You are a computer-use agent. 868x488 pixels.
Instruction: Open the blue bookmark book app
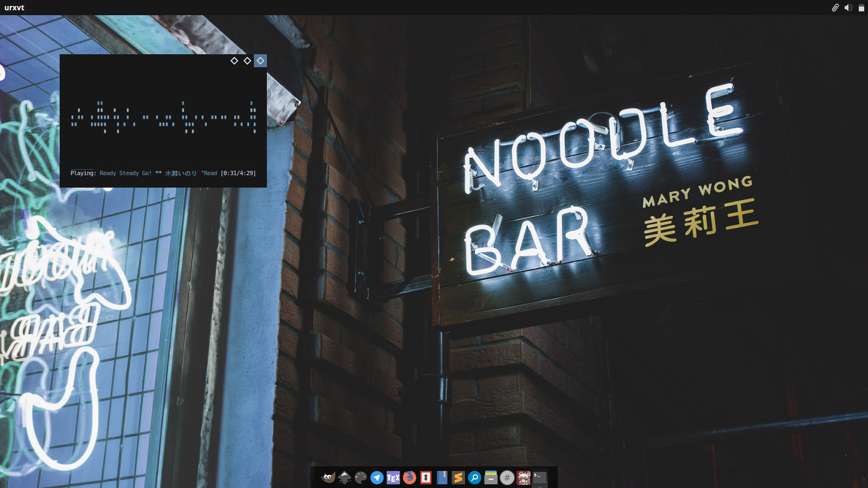pos(442,477)
